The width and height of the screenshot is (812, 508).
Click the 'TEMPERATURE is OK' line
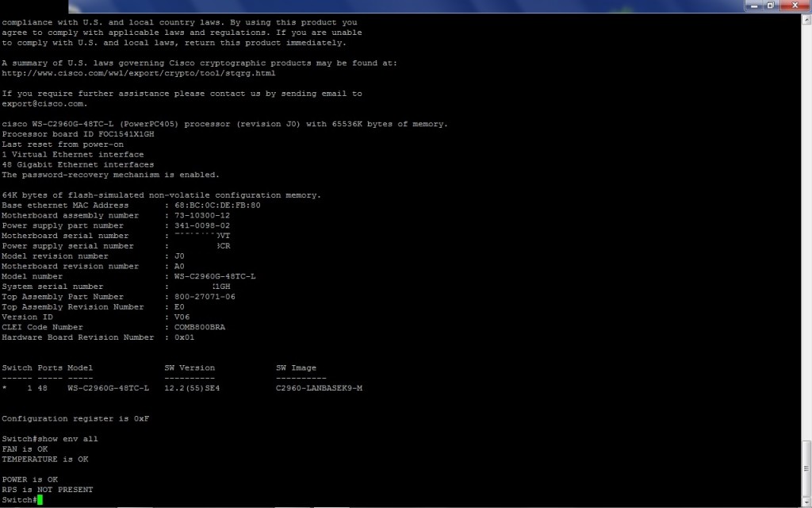pos(44,460)
